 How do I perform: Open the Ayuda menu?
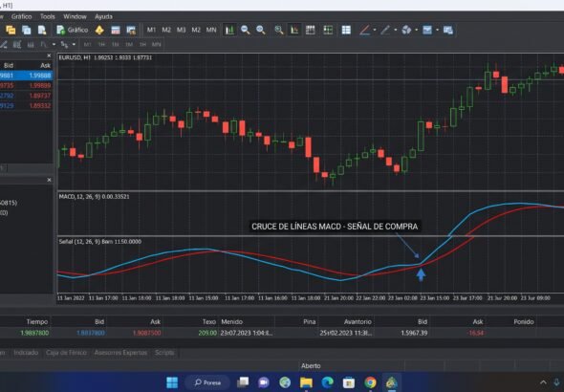(103, 16)
